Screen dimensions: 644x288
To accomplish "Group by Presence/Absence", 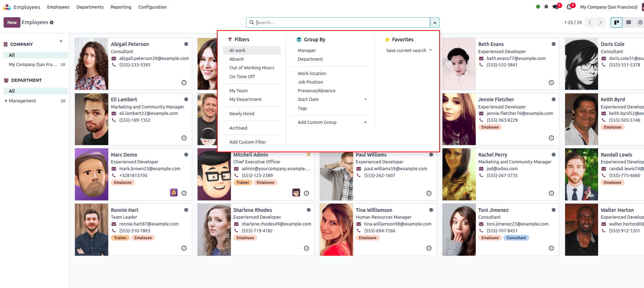I will pos(330,90).
